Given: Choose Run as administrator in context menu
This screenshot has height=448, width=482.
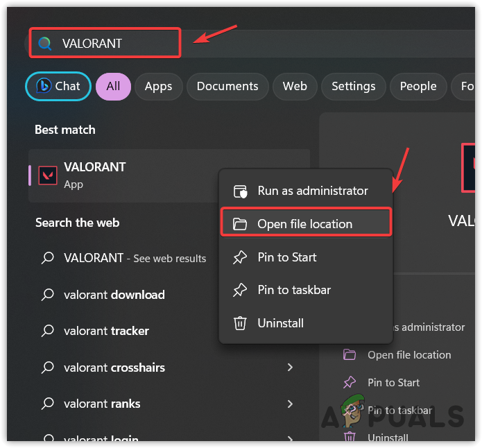Looking at the screenshot, I should click(x=306, y=191).
